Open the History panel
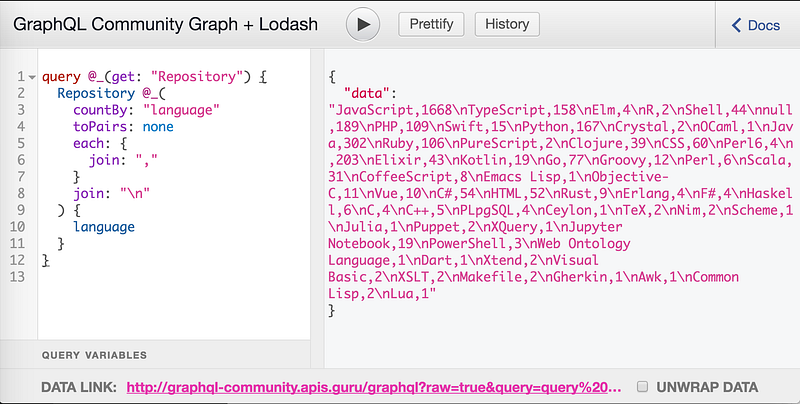This screenshot has width=800, height=404. click(x=507, y=24)
